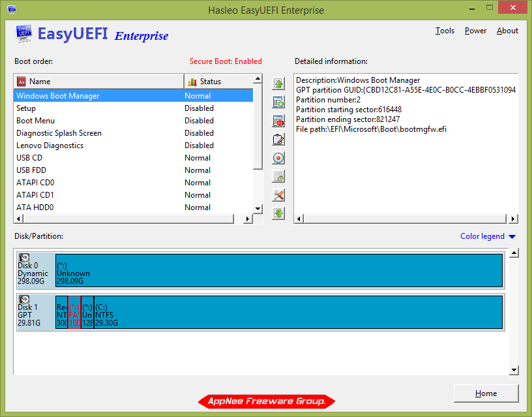Select the Setup boot entry
This screenshot has height=417, width=532.
click(134, 108)
